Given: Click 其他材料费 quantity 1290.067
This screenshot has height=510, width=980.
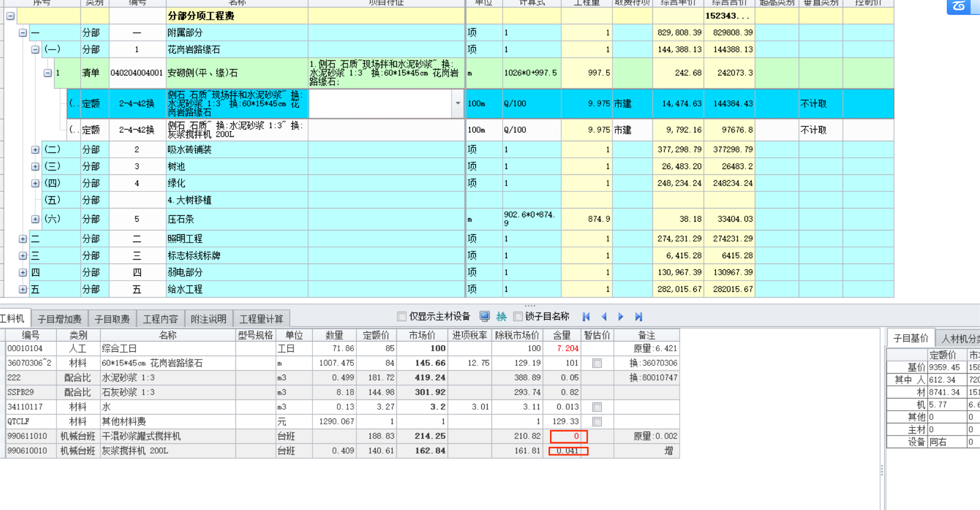Looking at the screenshot, I should [334, 421].
